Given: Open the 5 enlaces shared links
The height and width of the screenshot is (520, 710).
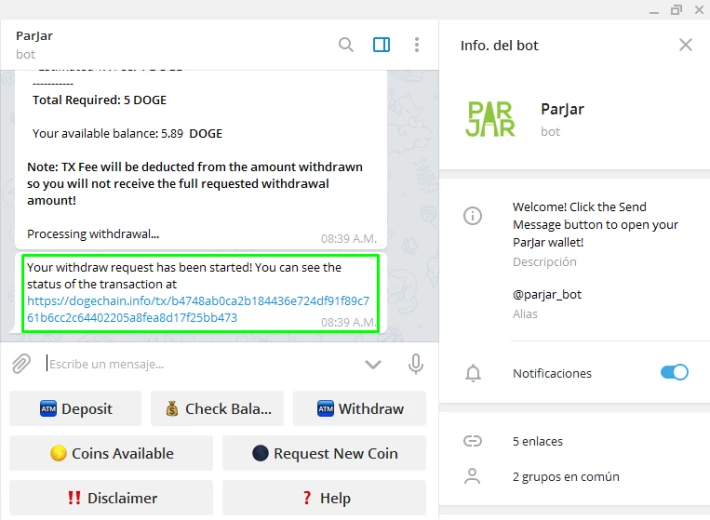Looking at the screenshot, I should tap(537, 441).
